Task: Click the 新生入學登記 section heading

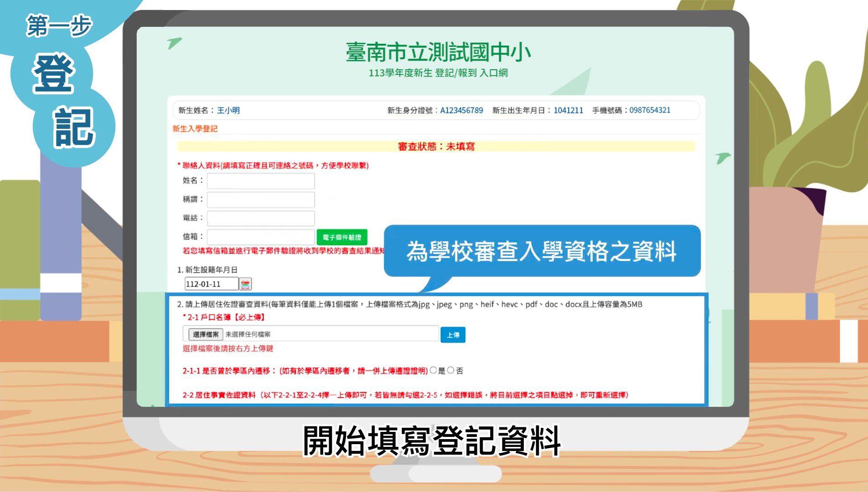Action: pos(195,129)
